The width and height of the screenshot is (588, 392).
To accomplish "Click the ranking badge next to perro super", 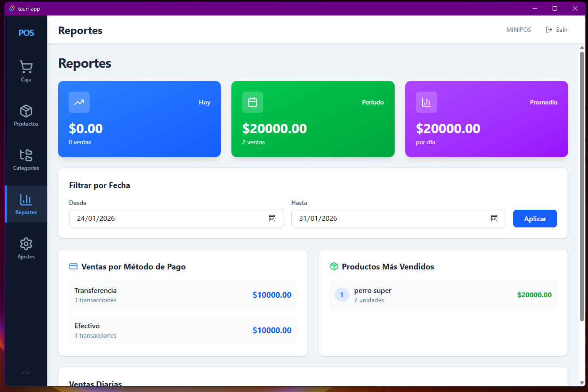I will pyautogui.click(x=342, y=295).
